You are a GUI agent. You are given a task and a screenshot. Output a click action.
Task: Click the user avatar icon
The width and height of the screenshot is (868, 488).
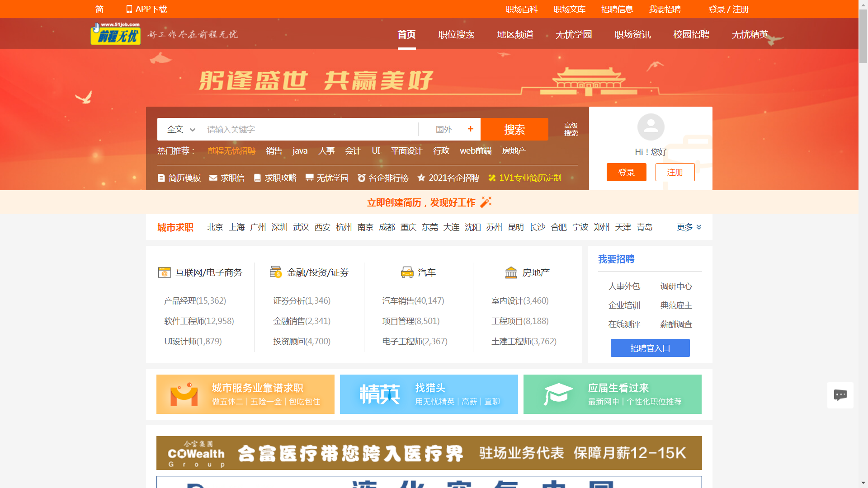651,127
